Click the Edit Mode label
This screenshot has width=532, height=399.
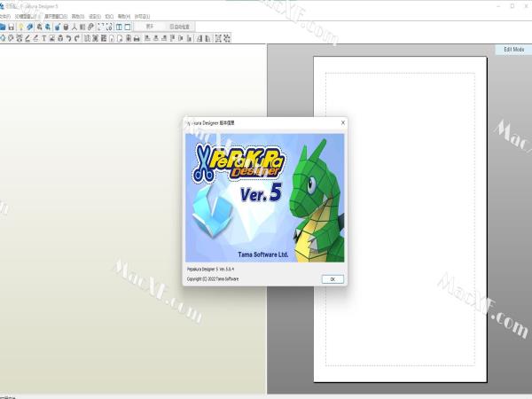(513, 50)
